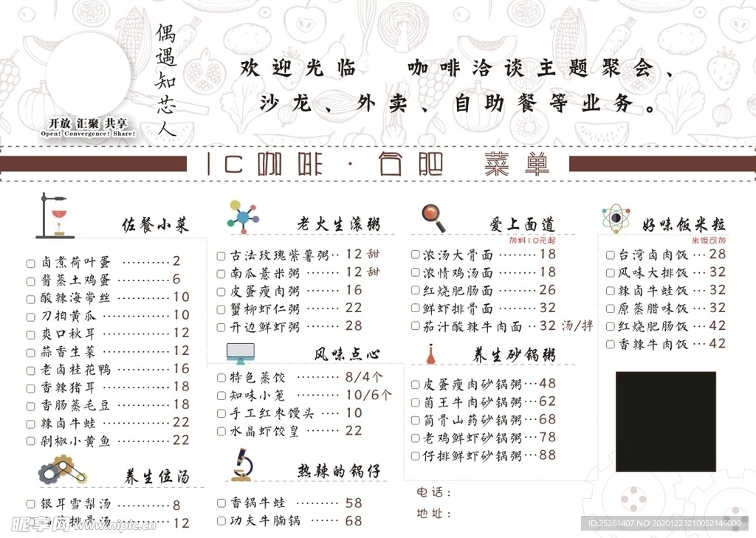Click the 沙龙、外卖、自助餐等业务 line
Image resolution: width=756 pixels, height=538 pixels.
coord(458,103)
